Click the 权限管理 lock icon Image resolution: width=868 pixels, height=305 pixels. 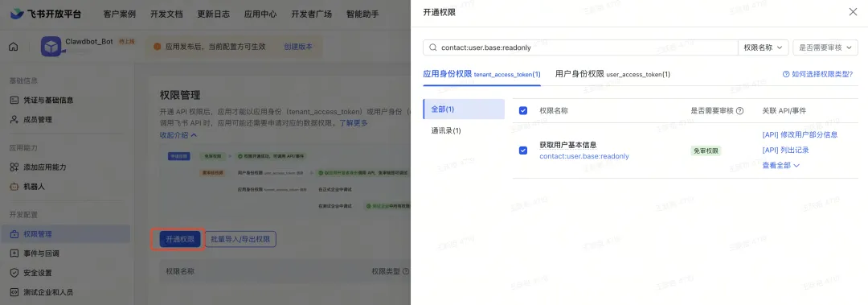coord(14,234)
